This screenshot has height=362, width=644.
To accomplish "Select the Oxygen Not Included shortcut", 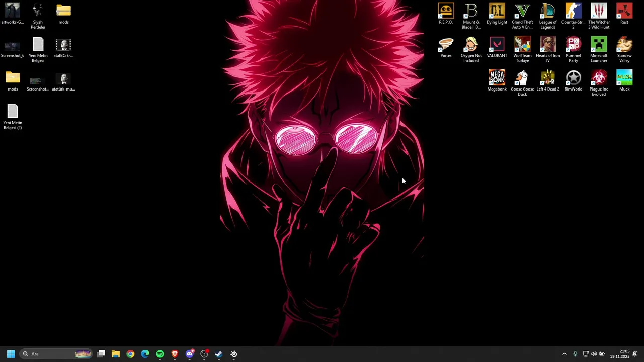I will [x=471, y=50].
